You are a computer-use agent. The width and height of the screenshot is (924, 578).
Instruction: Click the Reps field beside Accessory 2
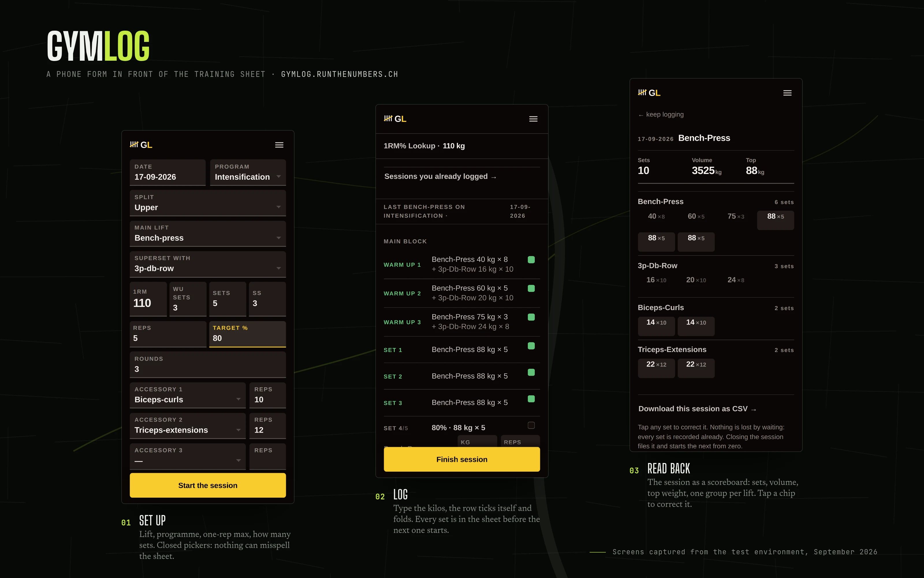(268, 426)
